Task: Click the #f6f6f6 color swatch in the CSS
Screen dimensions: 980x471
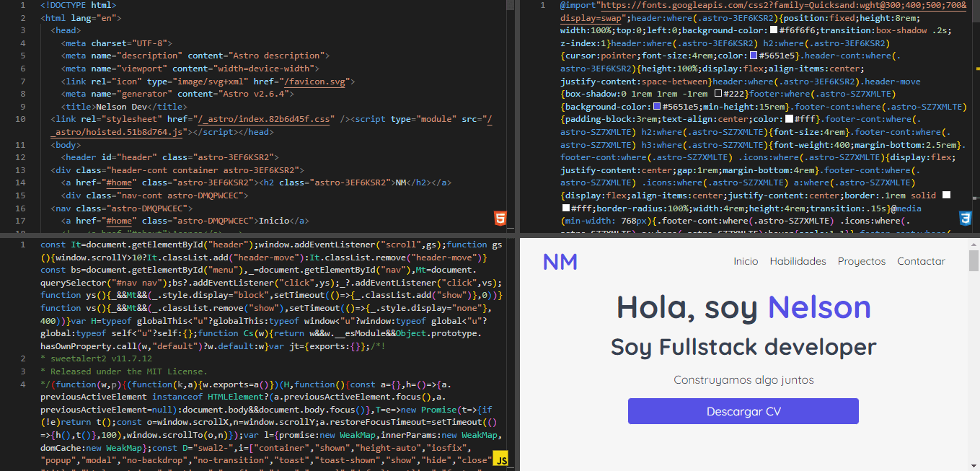Action: point(774,30)
